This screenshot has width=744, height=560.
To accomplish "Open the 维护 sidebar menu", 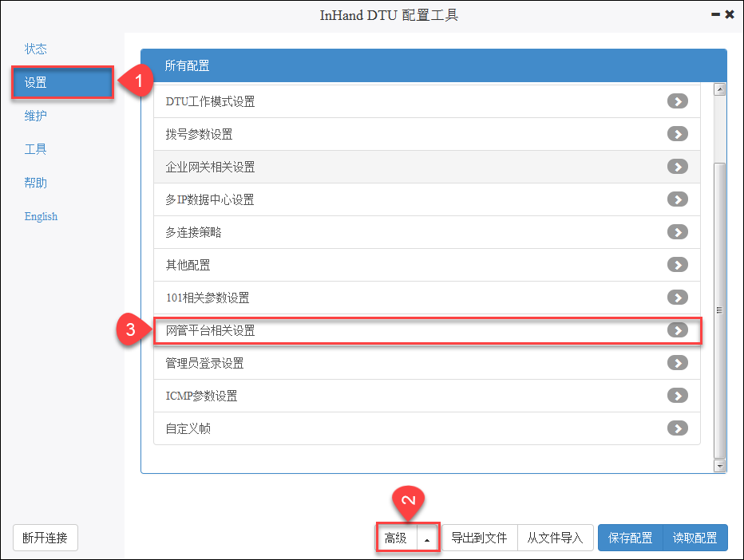I will click(x=36, y=116).
